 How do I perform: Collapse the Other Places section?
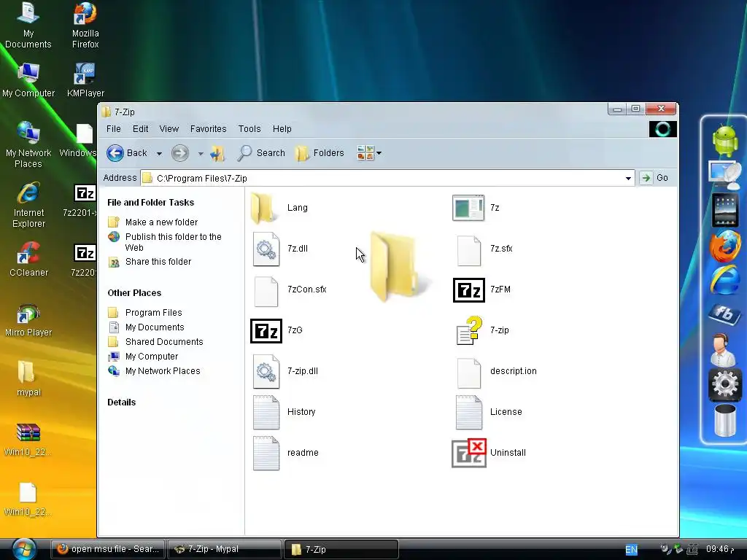[134, 293]
